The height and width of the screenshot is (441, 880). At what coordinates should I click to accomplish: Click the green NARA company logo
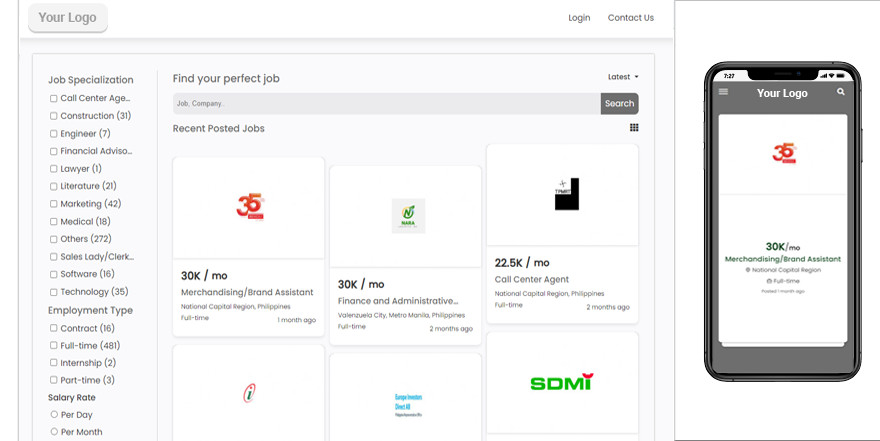click(x=408, y=215)
